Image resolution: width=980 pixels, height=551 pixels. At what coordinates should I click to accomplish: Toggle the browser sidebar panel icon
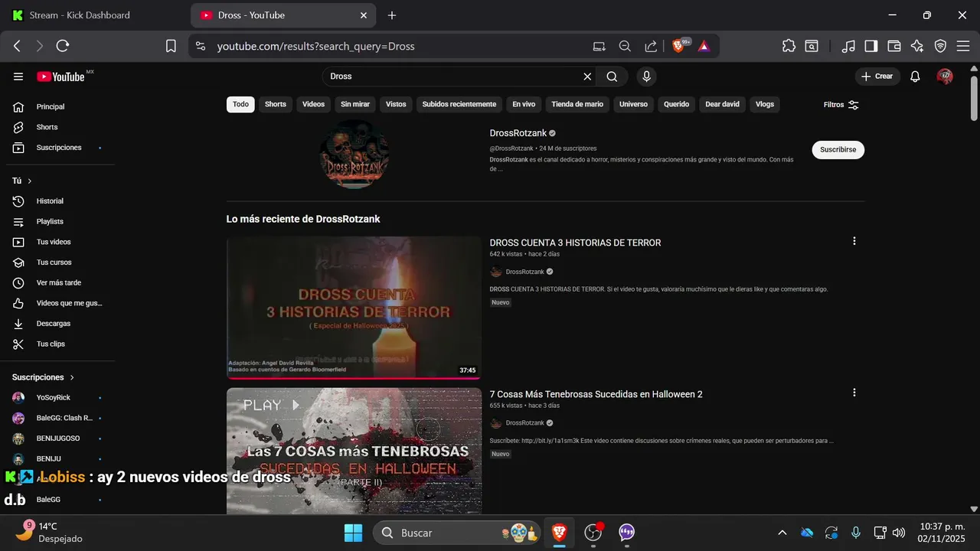(871, 46)
